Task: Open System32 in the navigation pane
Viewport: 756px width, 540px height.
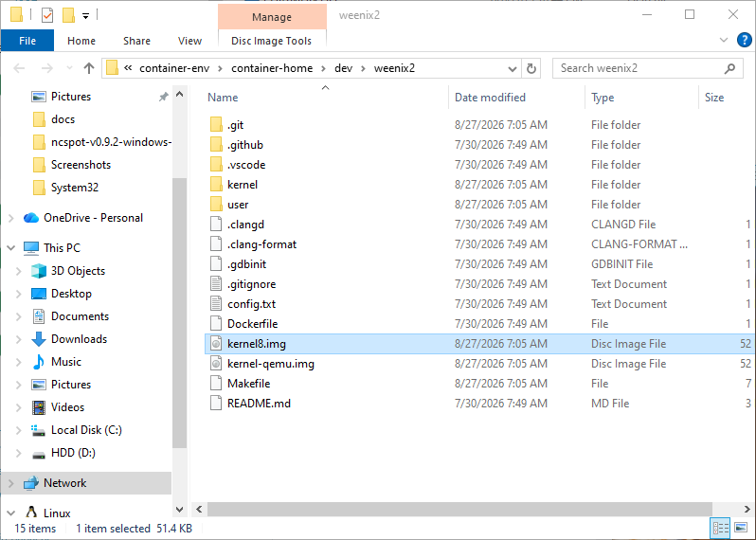Action: [x=75, y=187]
